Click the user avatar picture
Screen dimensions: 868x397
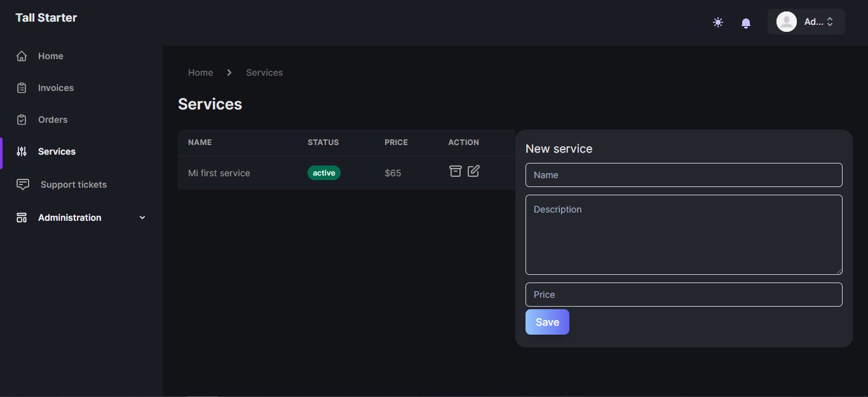pyautogui.click(x=787, y=22)
